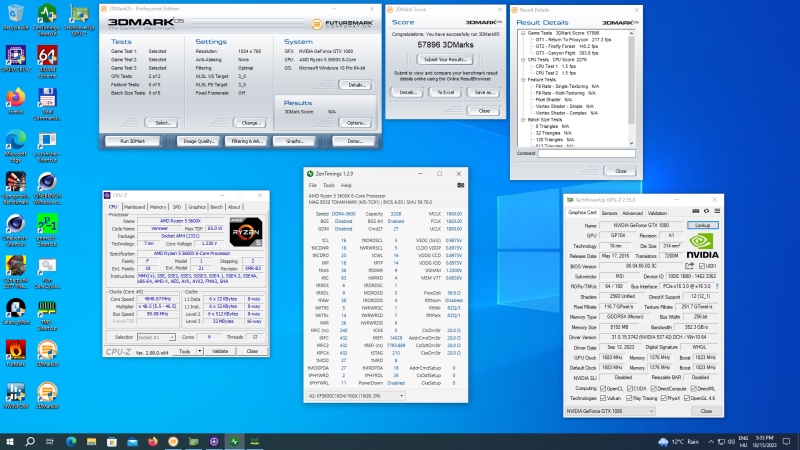The width and height of the screenshot is (800, 450).
Task: Click the Image Quality button in 3DMark05
Action: click(x=199, y=141)
